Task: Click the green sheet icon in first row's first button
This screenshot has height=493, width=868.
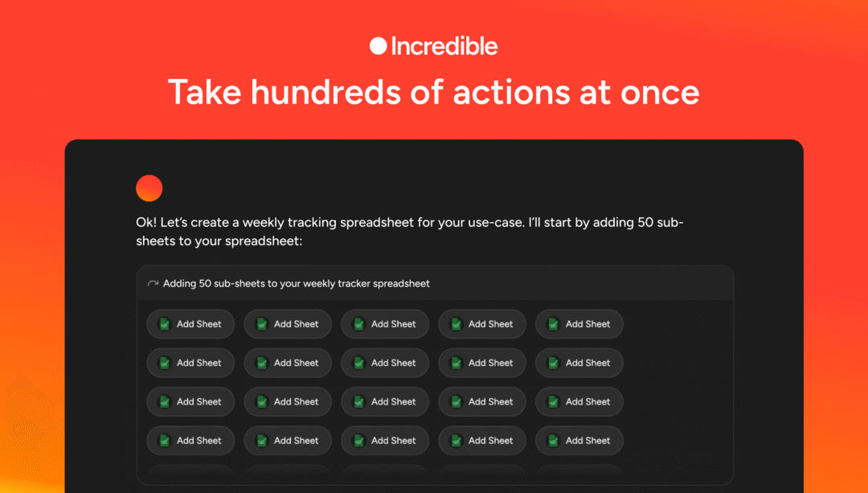Action: coord(164,324)
